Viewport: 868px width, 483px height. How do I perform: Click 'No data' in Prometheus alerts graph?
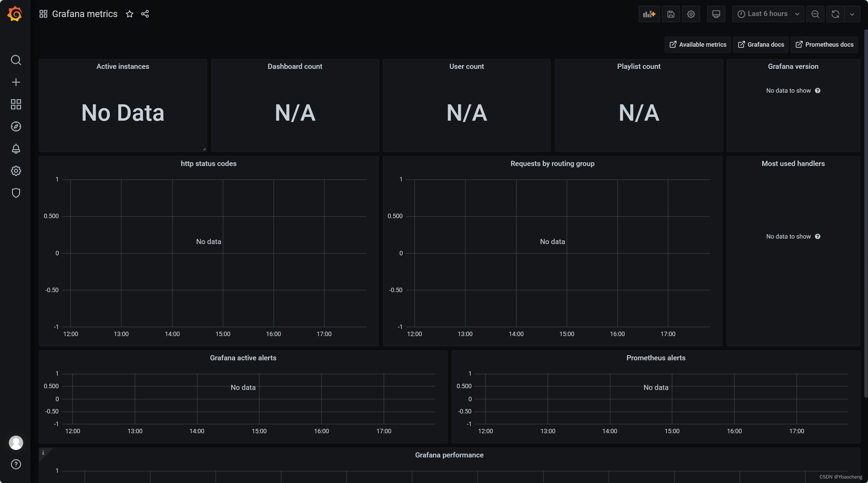pyautogui.click(x=656, y=388)
